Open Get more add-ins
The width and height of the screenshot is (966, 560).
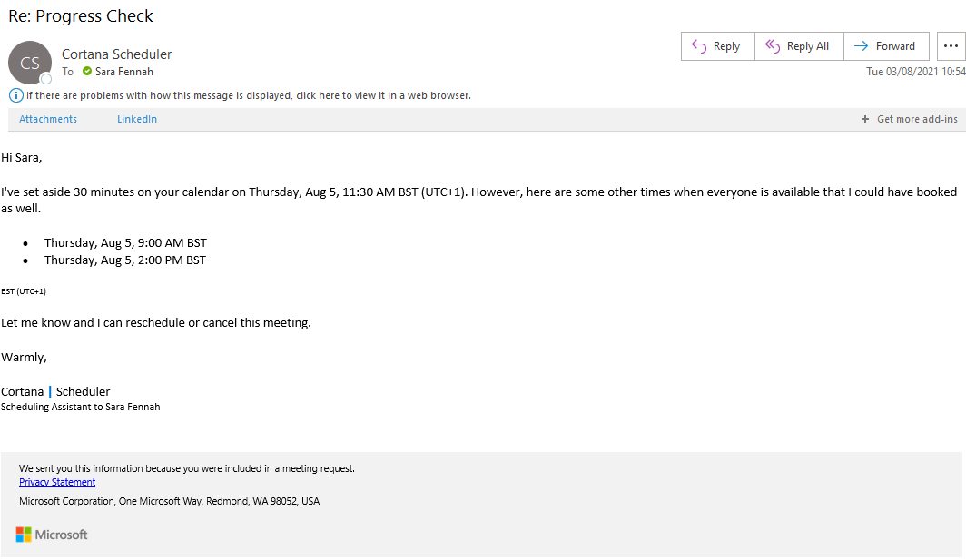point(910,119)
